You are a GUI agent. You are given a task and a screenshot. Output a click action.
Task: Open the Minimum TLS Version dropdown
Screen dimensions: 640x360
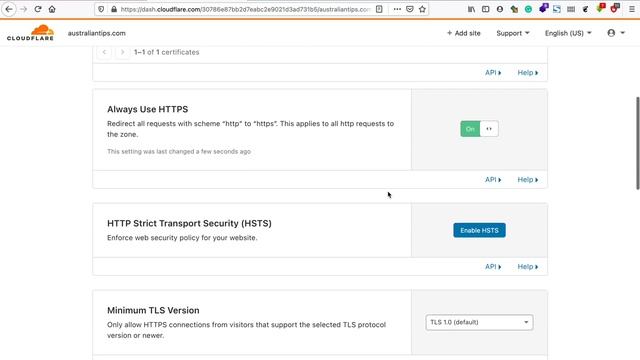pos(479,322)
